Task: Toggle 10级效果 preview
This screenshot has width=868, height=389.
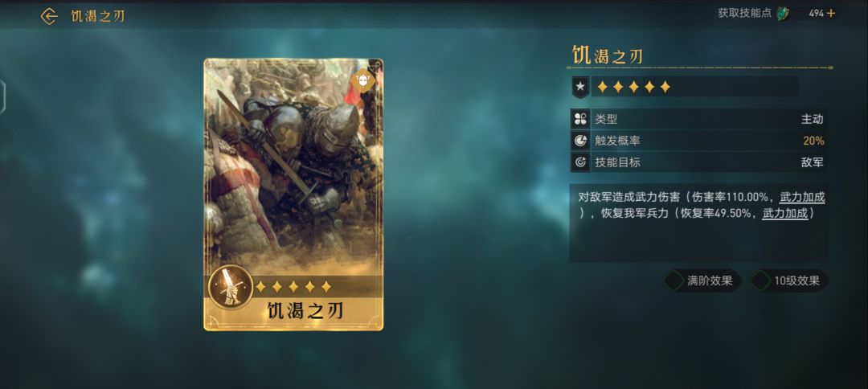Action: [789, 280]
